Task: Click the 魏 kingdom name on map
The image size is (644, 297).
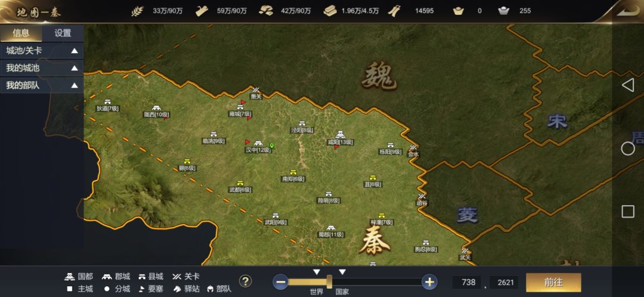Action: pos(379,77)
